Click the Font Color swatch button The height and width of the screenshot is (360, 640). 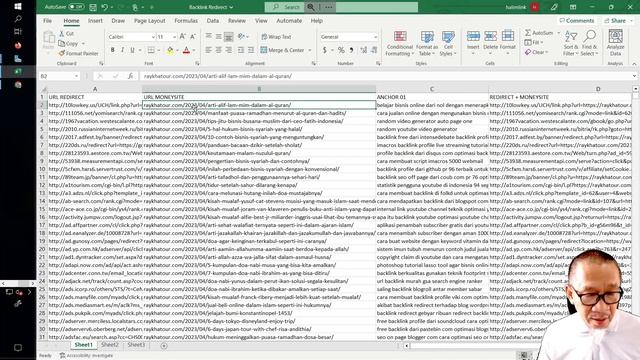point(186,50)
